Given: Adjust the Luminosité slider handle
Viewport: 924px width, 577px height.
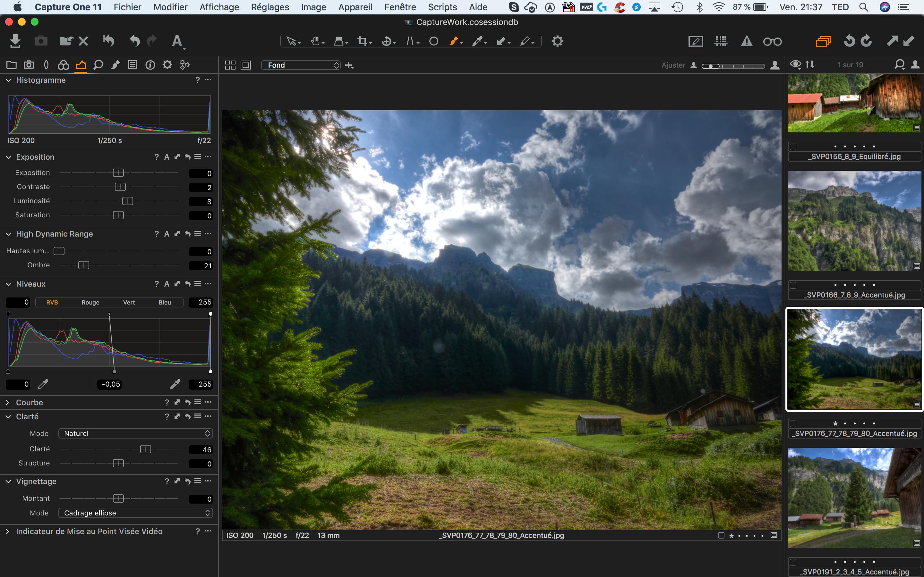Looking at the screenshot, I should point(127,201).
